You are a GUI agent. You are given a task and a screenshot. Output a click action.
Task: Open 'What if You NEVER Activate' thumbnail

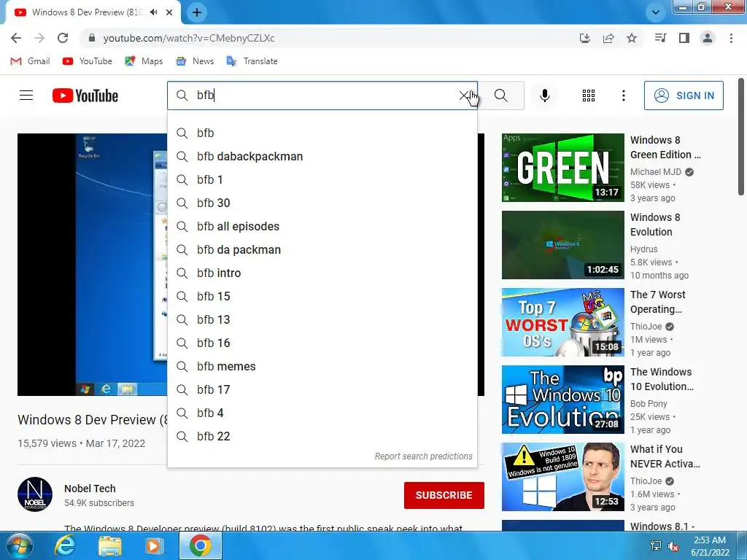pyautogui.click(x=562, y=477)
